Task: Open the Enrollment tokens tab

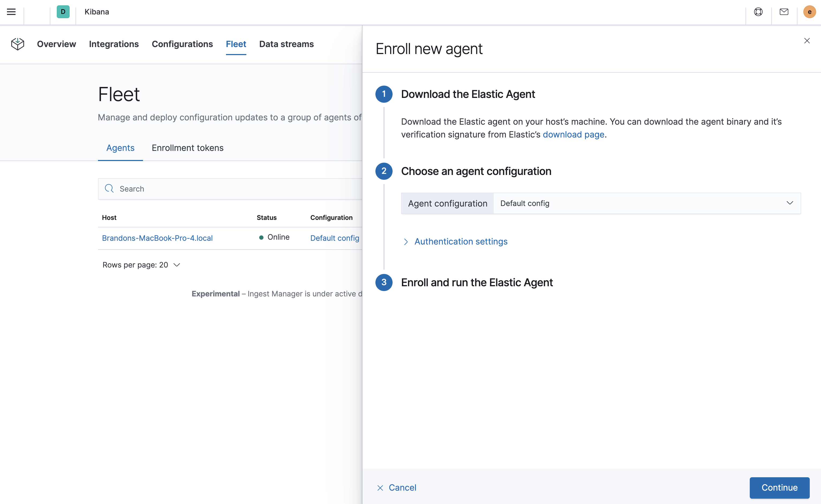Action: tap(187, 148)
